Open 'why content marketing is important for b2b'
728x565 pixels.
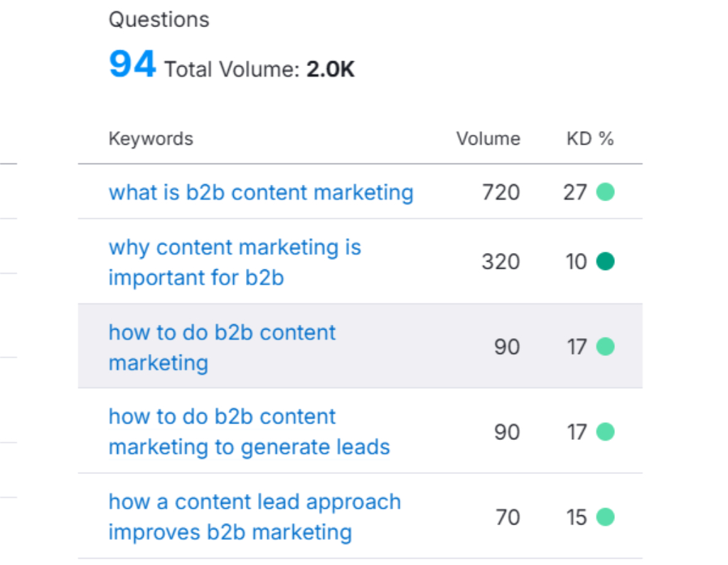coord(235,262)
